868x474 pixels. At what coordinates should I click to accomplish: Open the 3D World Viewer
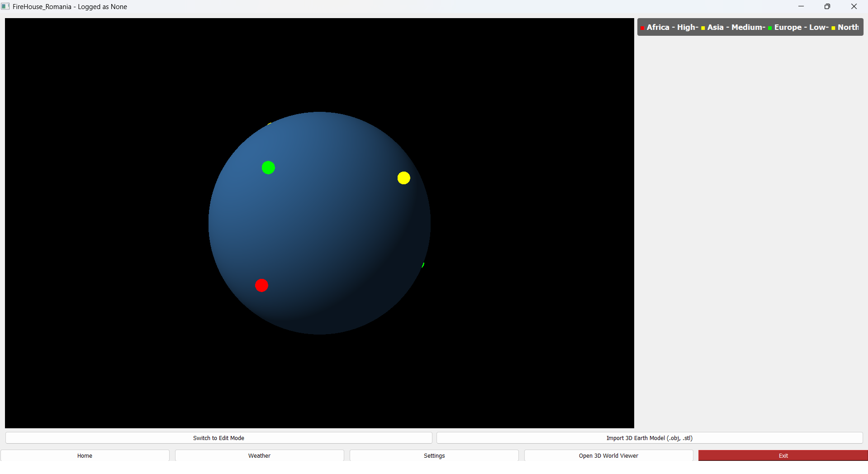[x=608, y=455]
